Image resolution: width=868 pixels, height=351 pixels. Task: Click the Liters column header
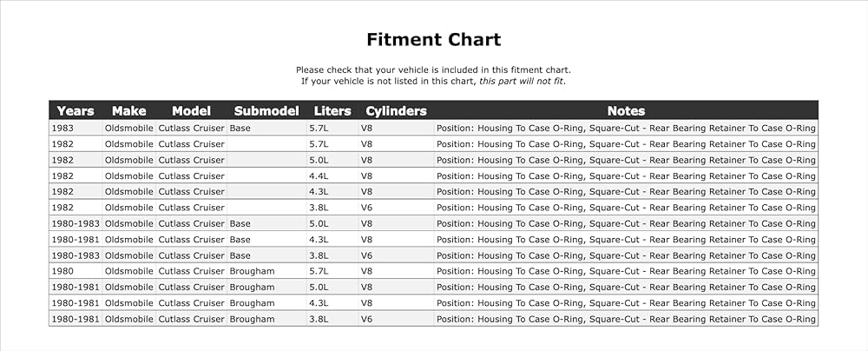332,111
